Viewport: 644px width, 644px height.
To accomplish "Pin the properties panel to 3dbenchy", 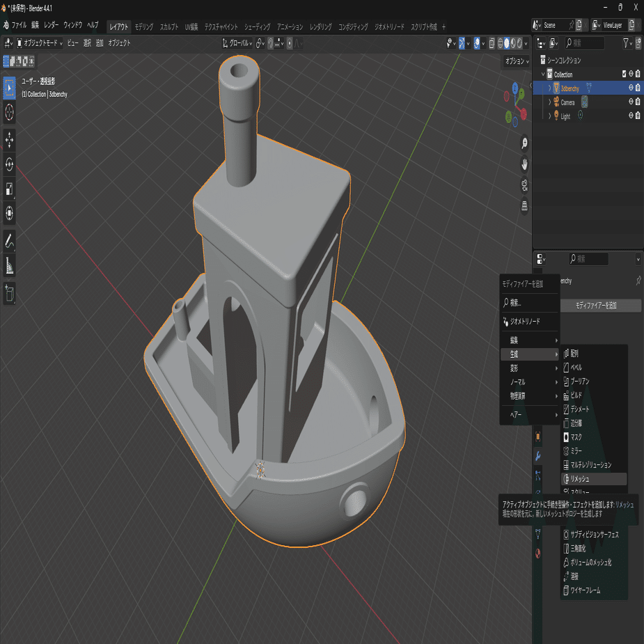I will [638, 281].
